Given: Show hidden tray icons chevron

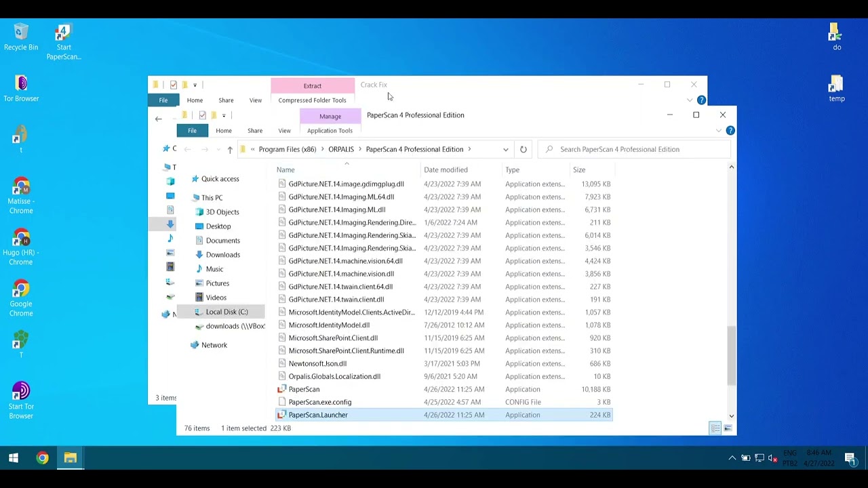Looking at the screenshot, I should [x=732, y=458].
